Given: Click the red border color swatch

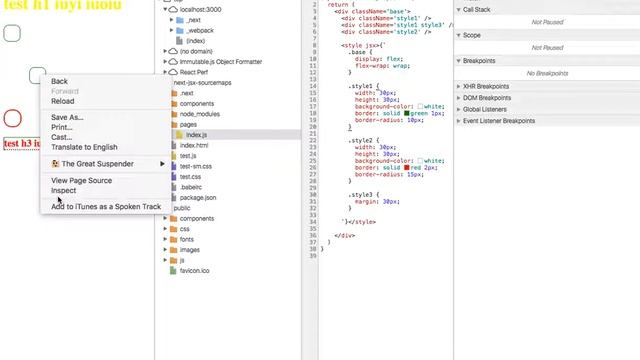Looking at the screenshot, I should pos(407,167).
